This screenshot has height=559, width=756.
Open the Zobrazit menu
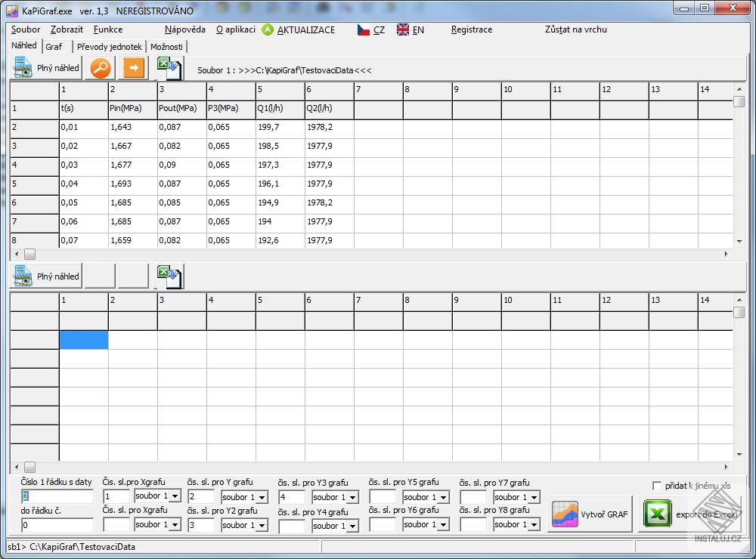[67, 29]
